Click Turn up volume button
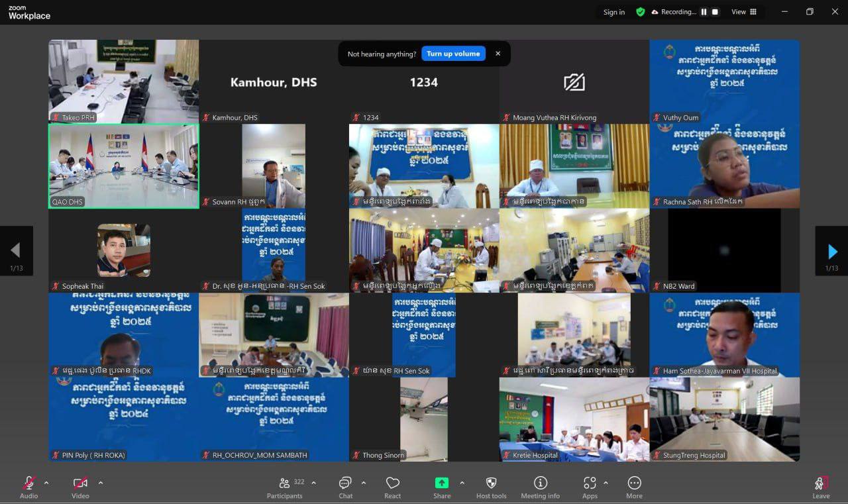 [453, 54]
